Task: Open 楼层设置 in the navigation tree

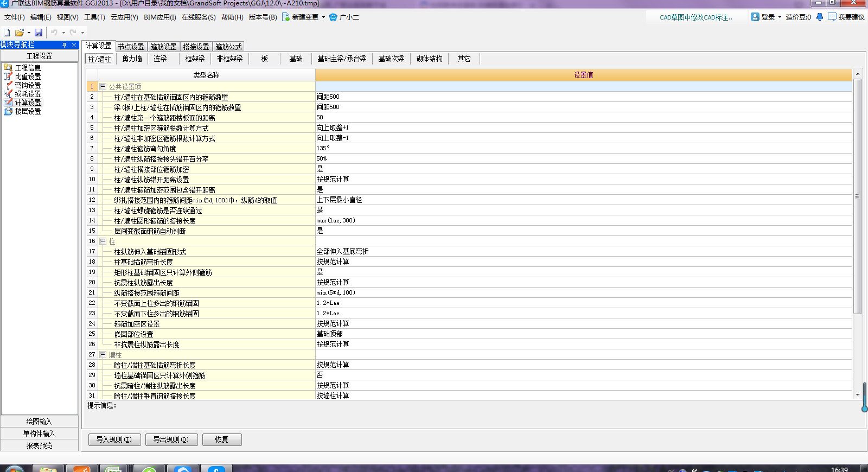Action: tap(28, 111)
